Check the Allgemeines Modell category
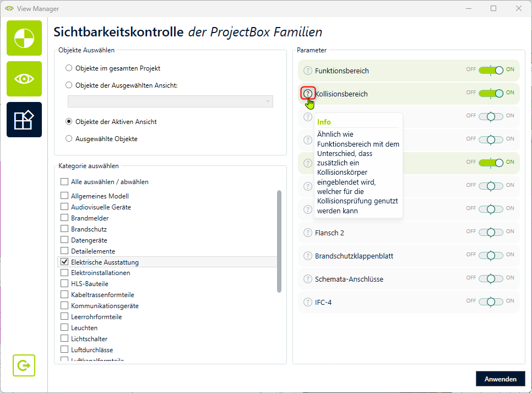This screenshot has width=532, height=393. point(64,196)
